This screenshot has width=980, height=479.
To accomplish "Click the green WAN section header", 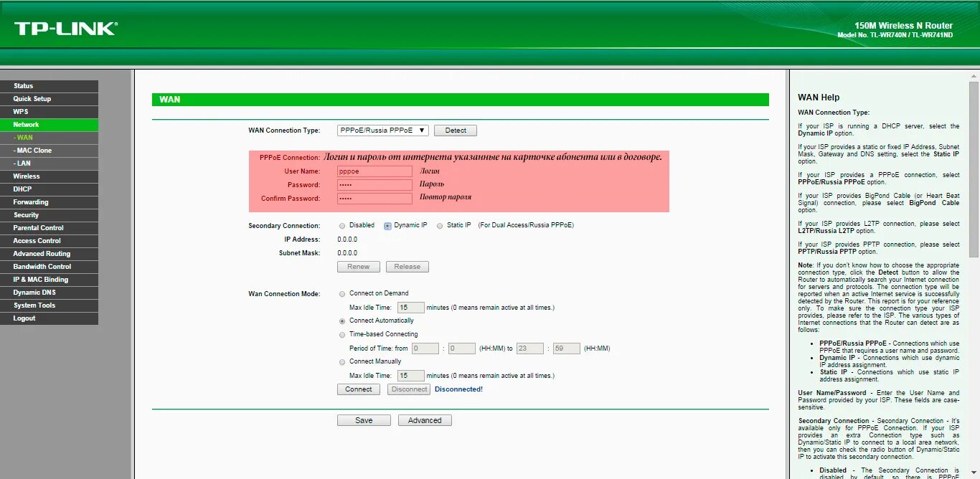I will [x=460, y=100].
